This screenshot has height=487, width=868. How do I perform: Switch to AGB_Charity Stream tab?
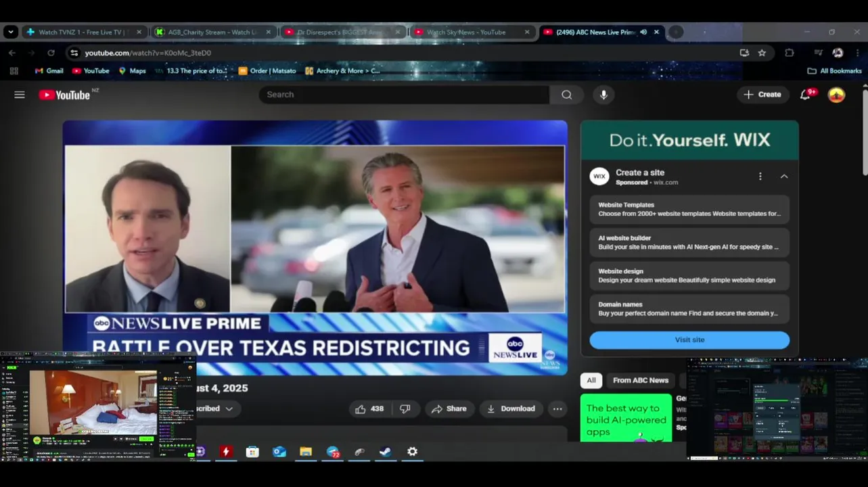[x=213, y=32]
